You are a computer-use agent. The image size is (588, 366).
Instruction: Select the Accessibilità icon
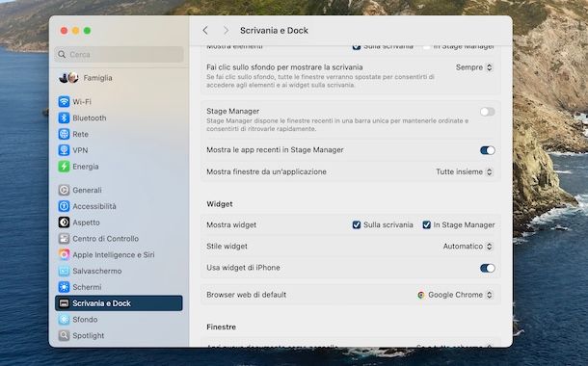[64, 206]
